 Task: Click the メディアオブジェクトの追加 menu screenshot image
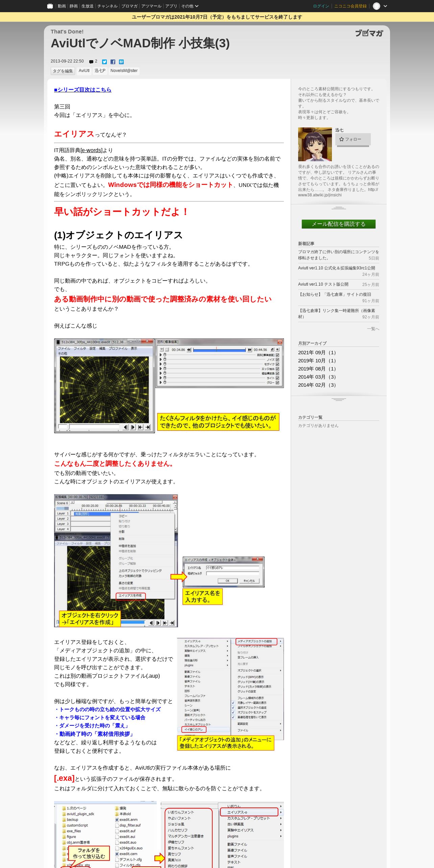[x=231, y=695]
